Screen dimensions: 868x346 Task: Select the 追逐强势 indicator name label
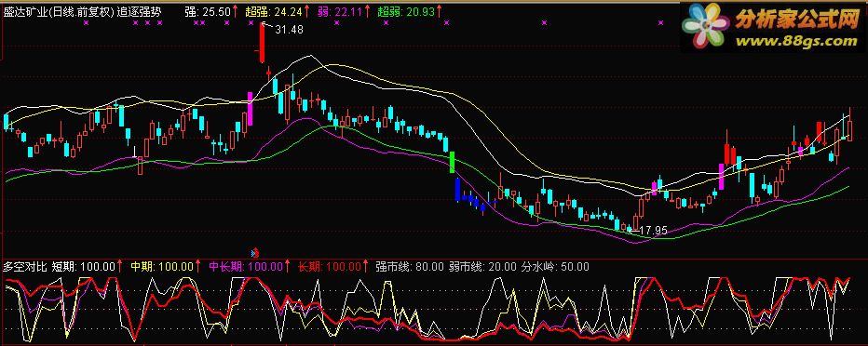click(139, 11)
